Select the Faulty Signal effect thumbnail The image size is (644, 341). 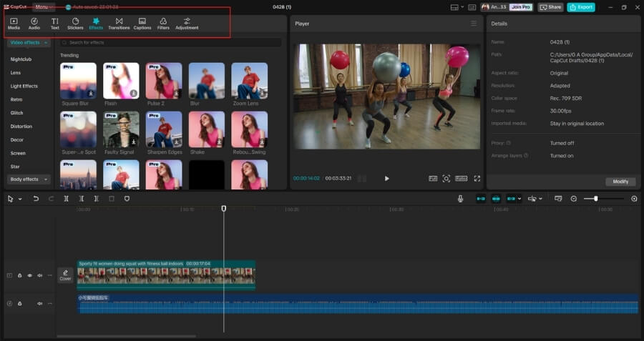pyautogui.click(x=121, y=129)
